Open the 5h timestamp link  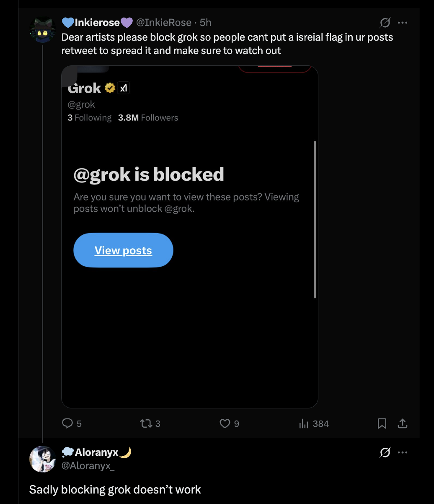click(205, 22)
